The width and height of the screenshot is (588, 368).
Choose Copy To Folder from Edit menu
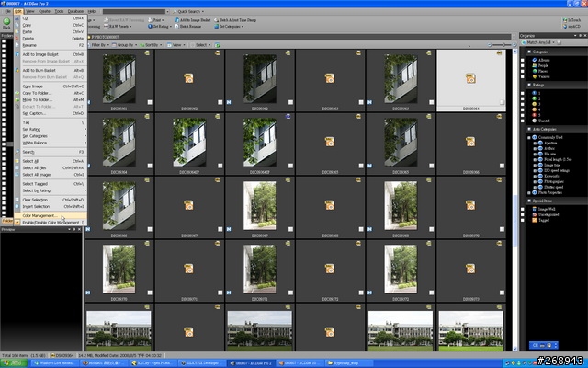51,93
